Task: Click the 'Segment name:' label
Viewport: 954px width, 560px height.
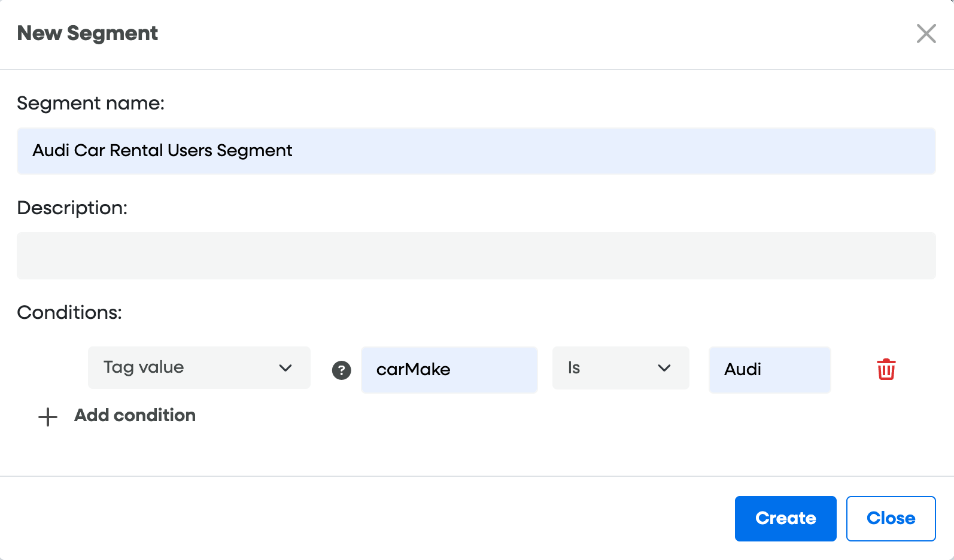Action: point(90,104)
